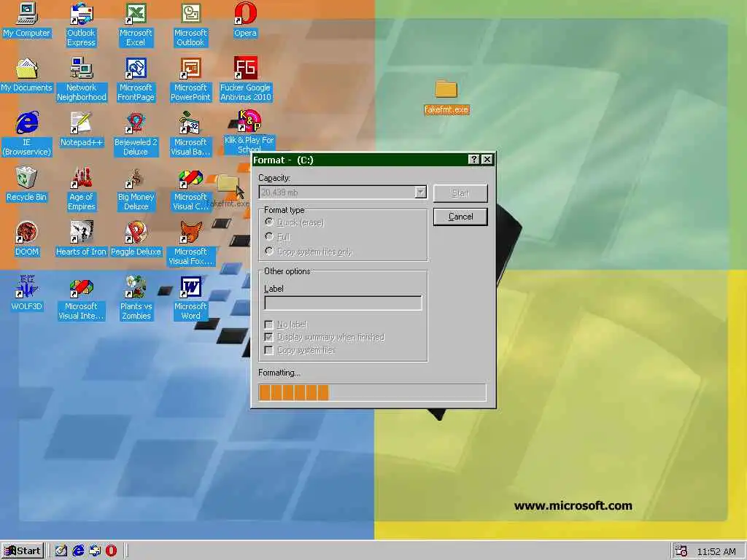Screen dimensions: 747x560
Task: Launch Internet Explorer from quick launch
Action: 78,551
